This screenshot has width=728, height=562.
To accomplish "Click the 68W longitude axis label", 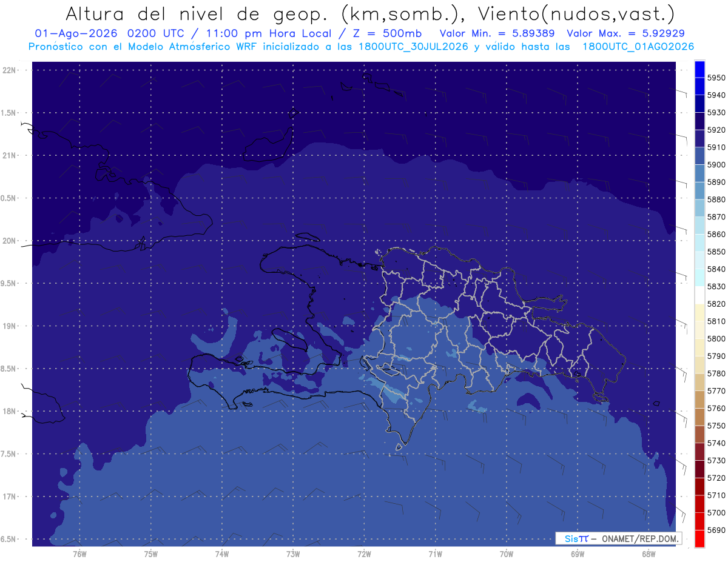I will point(649,554).
